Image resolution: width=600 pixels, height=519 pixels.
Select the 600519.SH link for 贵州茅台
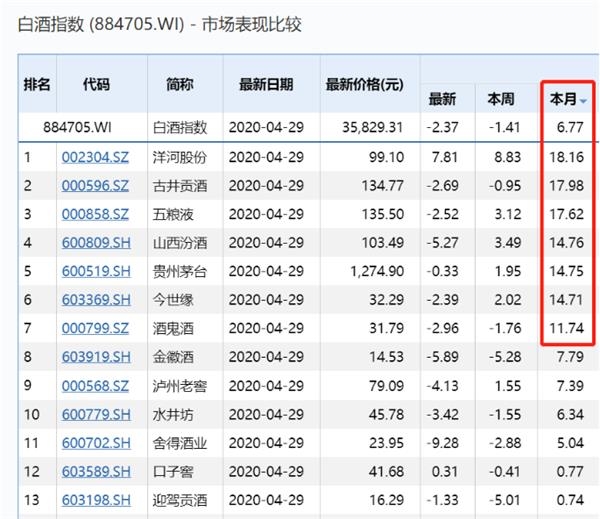(x=96, y=271)
